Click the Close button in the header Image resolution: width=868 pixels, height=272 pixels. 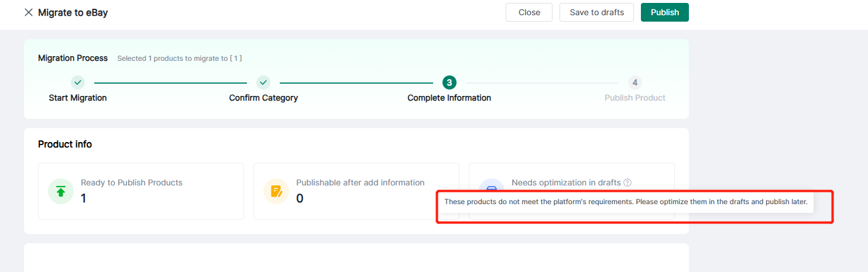coord(529,12)
